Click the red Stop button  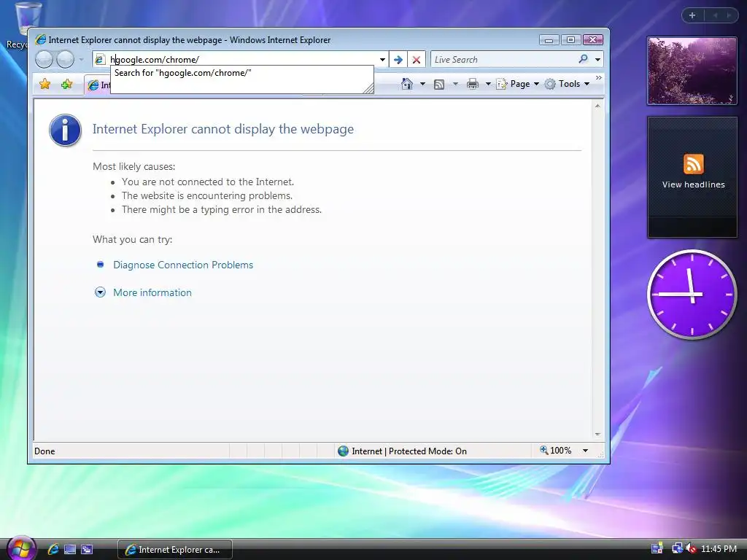(x=417, y=60)
